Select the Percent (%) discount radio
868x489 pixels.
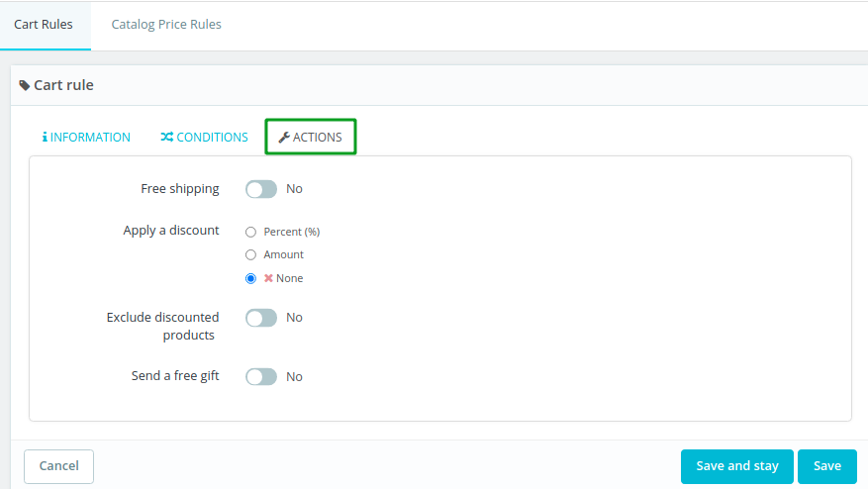click(250, 232)
